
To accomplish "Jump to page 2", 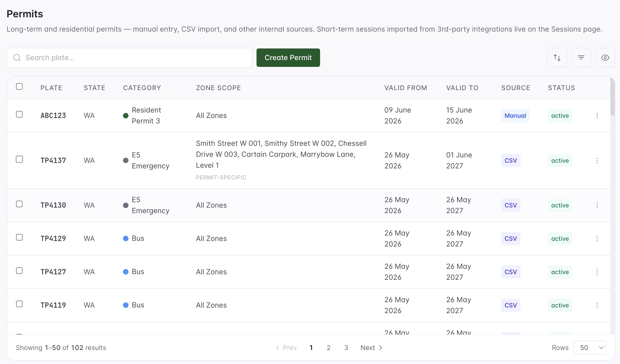I will pos(328,348).
